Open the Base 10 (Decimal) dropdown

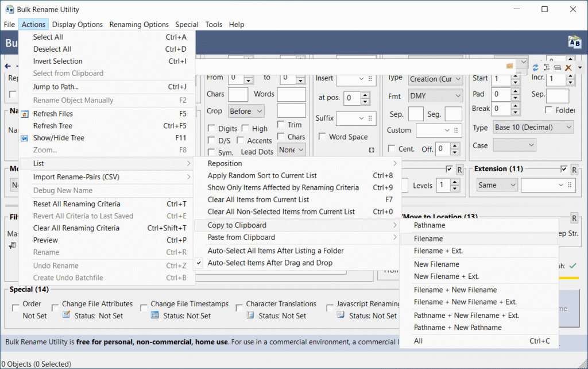tap(533, 127)
